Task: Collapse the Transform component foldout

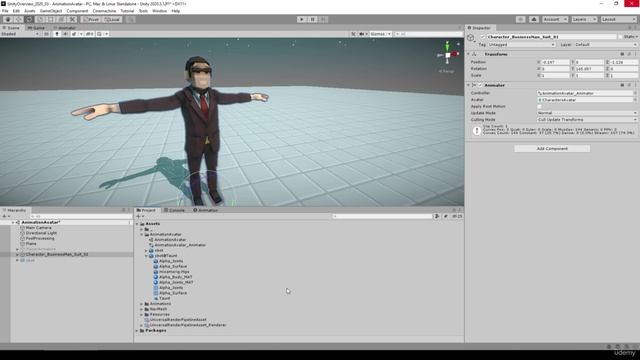Action: tap(468, 54)
